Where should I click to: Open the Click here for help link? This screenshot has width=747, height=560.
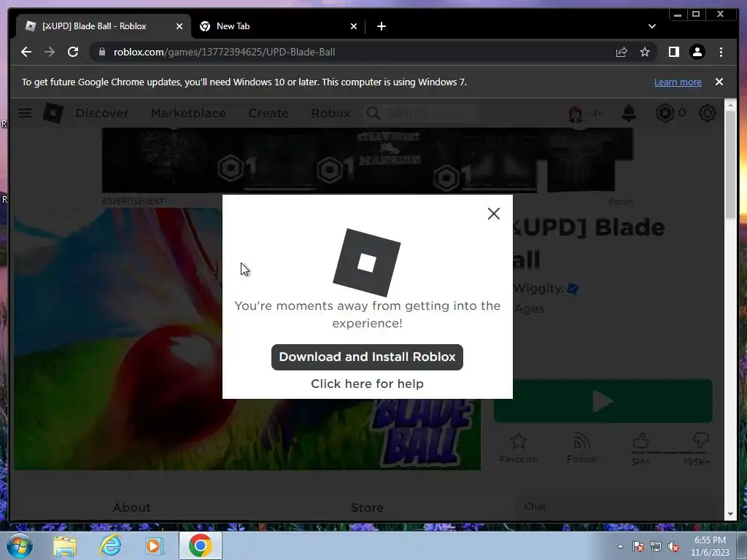[367, 384]
